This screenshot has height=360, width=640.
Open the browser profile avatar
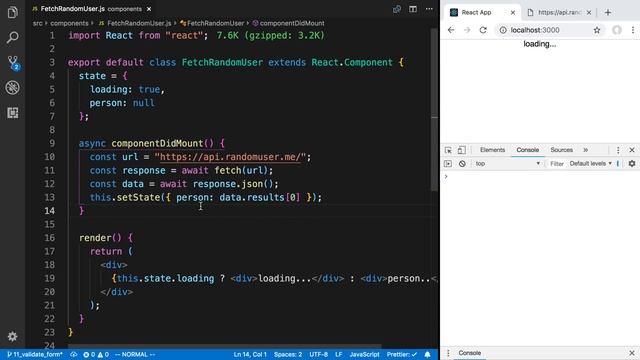pyautogui.click(x=617, y=30)
